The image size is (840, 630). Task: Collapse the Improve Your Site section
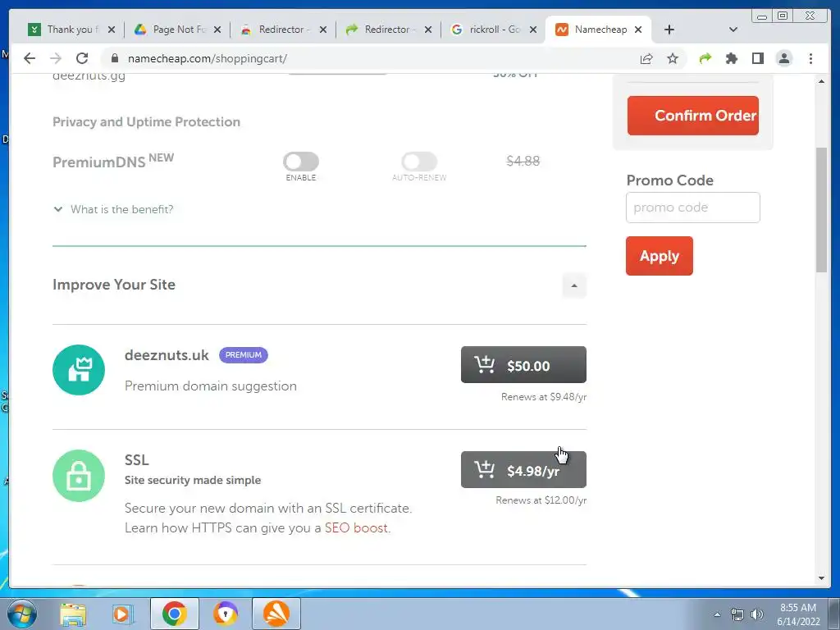(x=574, y=285)
